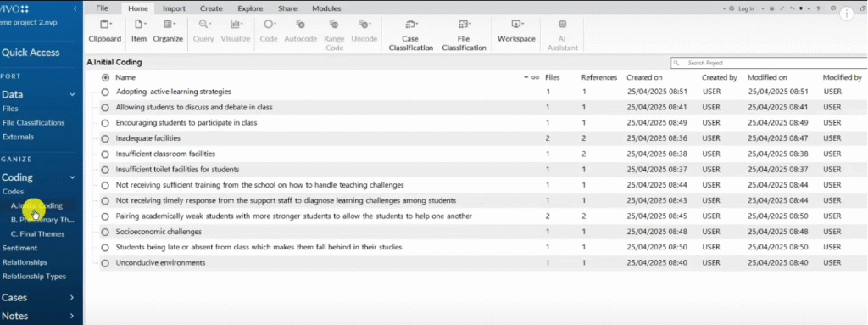Select circle for Inadequate facilities code
868x325 pixels.
tap(105, 138)
